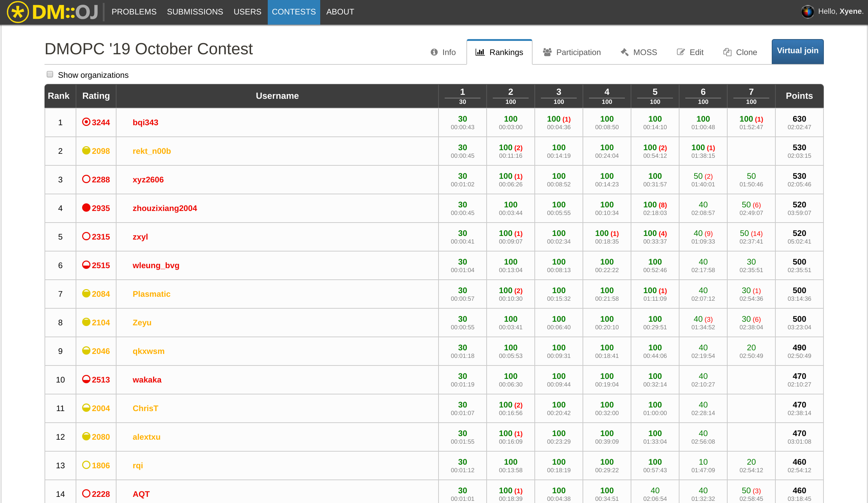Click the MOSS gavel icon
The image size is (868, 503).
(x=624, y=52)
